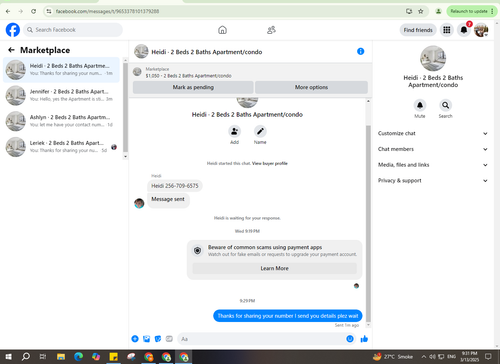Image resolution: width=500 pixels, height=364 pixels.
Task: Open more actions plus icon in composer
Action: tap(135, 339)
